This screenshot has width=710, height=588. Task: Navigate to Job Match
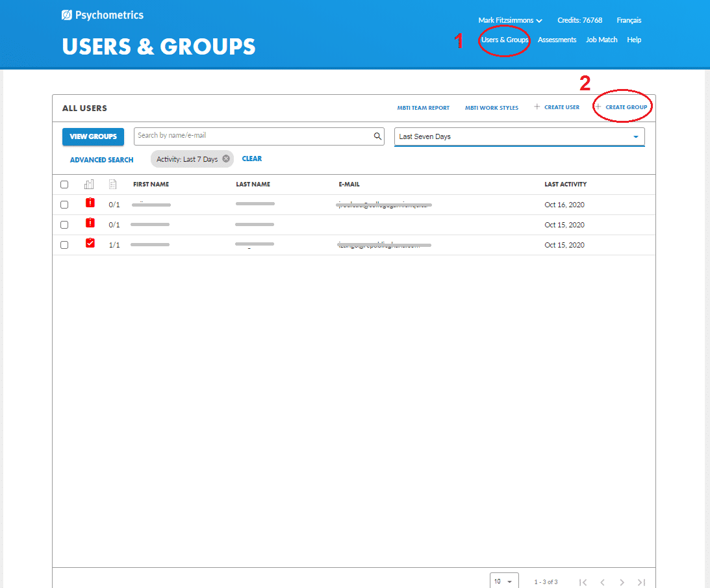[x=602, y=40]
